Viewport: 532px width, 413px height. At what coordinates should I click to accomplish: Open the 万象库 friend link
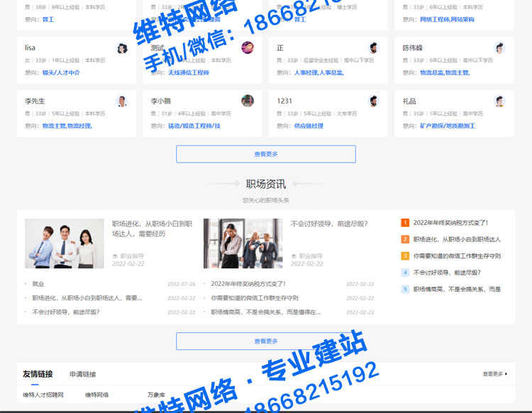[156, 395]
